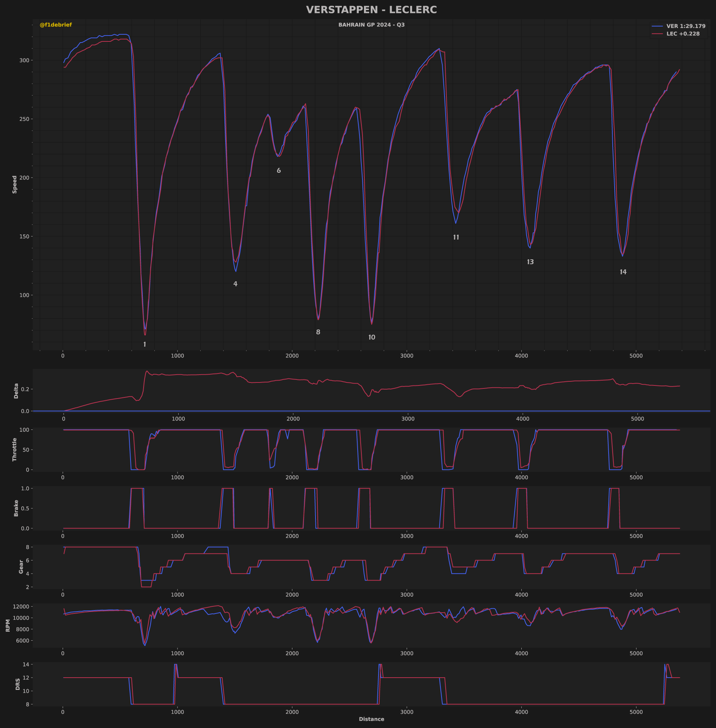716x728 pixels.
Task: Click corner number 13 marker
Action: click(530, 262)
